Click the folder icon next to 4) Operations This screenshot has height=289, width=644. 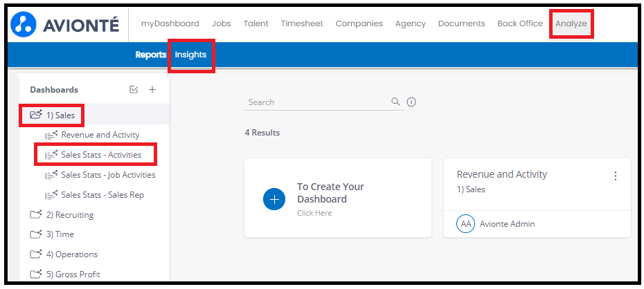point(36,254)
